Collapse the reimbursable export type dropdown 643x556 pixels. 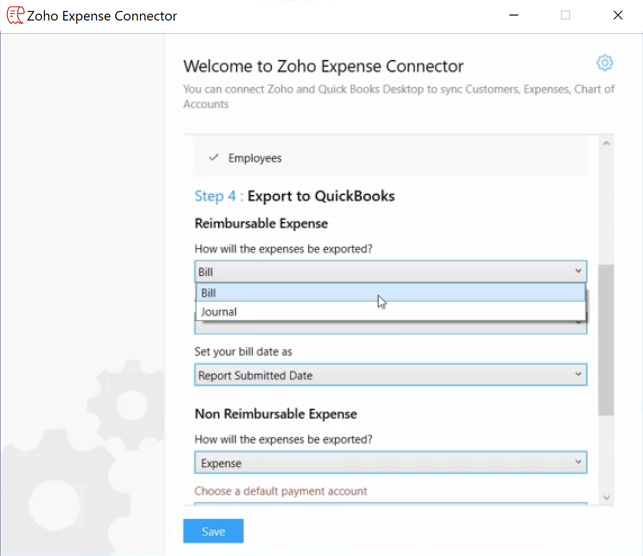tap(578, 271)
